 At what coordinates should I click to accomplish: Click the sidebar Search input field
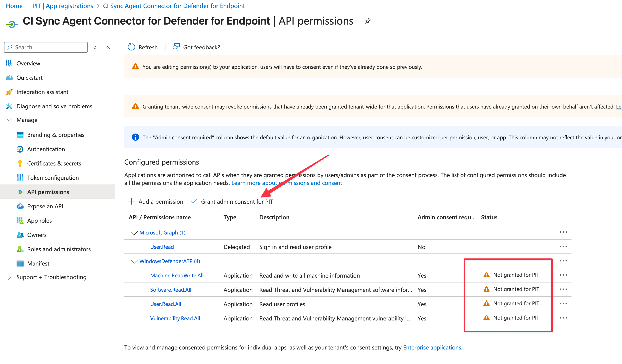(x=46, y=47)
